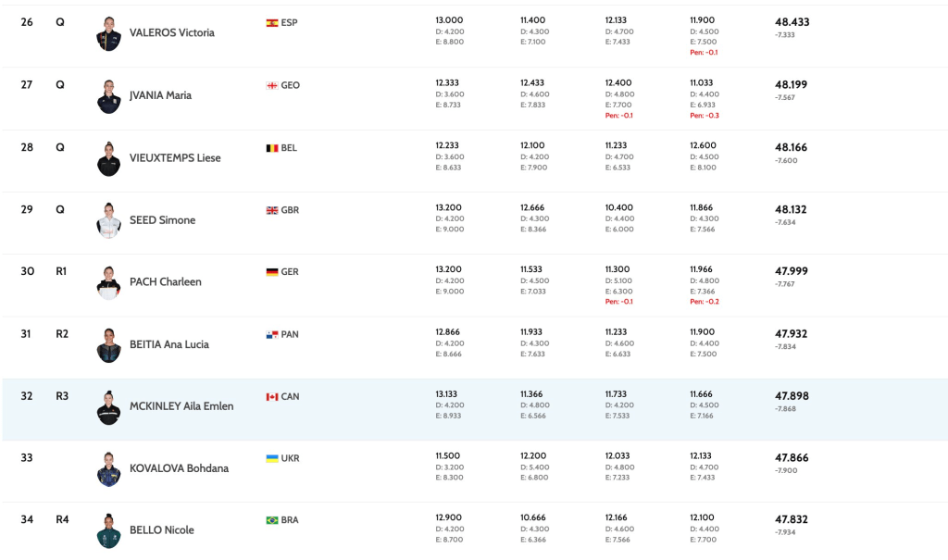Image resolution: width=948 pixels, height=560 pixels.
Task: Click Canada flag icon next to CAN
Action: click(272, 396)
